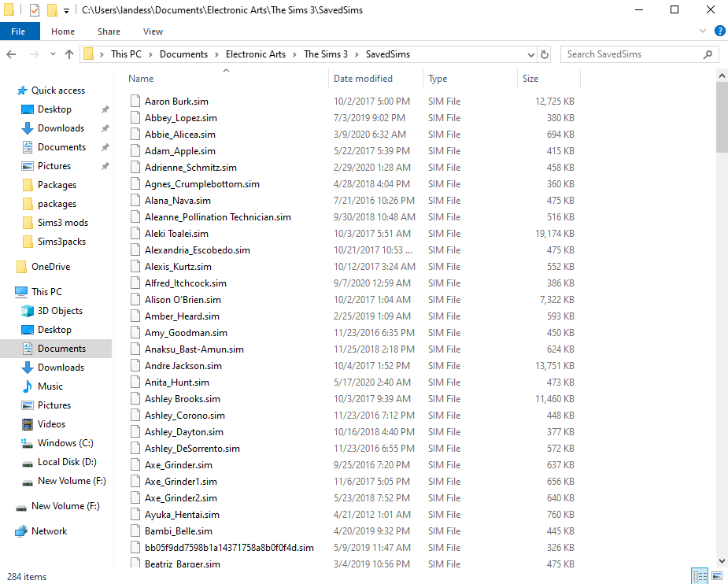Screen dimensions: 728x584
Task: Click The Sims 3 breadcrumb segment
Action: tap(326, 54)
